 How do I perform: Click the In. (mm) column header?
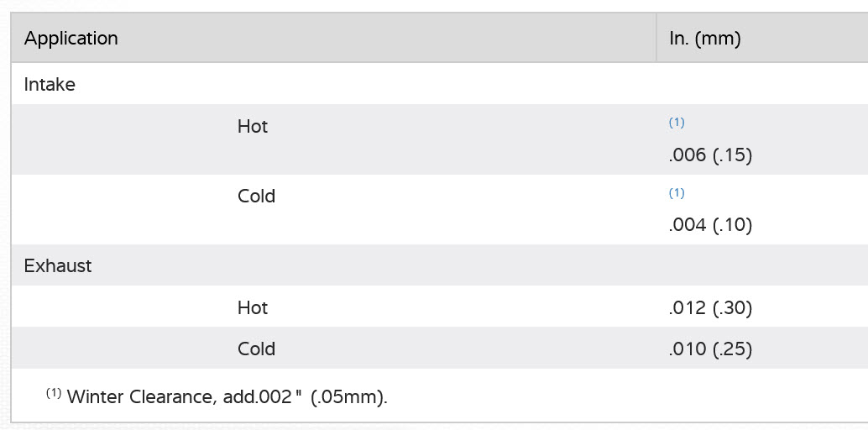705,39
